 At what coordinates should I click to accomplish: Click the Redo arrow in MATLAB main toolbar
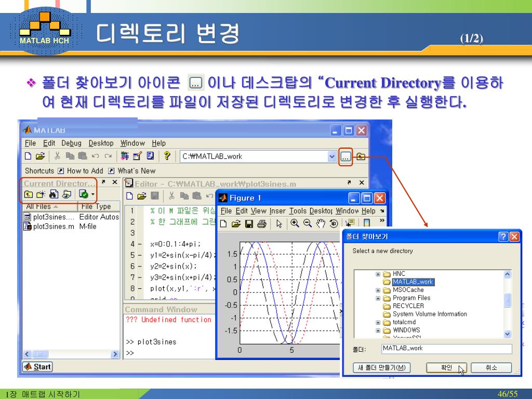[x=108, y=156]
